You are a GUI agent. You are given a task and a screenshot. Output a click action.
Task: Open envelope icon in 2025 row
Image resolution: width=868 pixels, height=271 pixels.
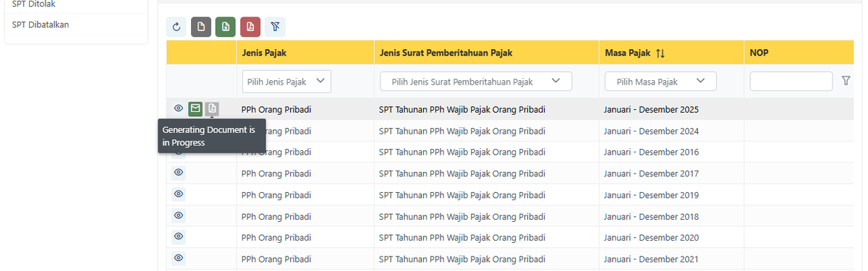195,108
